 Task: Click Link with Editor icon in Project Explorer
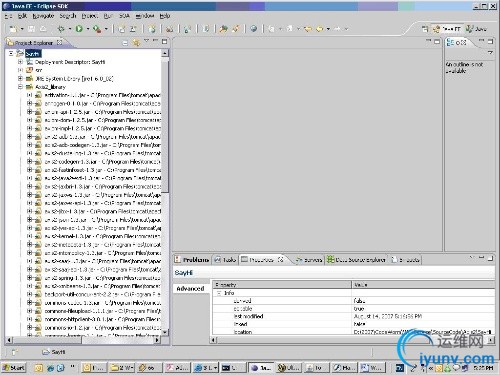(136, 42)
